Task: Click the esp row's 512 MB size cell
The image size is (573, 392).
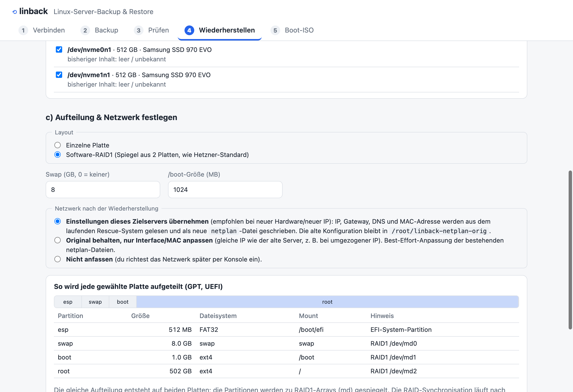Action: point(180,330)
